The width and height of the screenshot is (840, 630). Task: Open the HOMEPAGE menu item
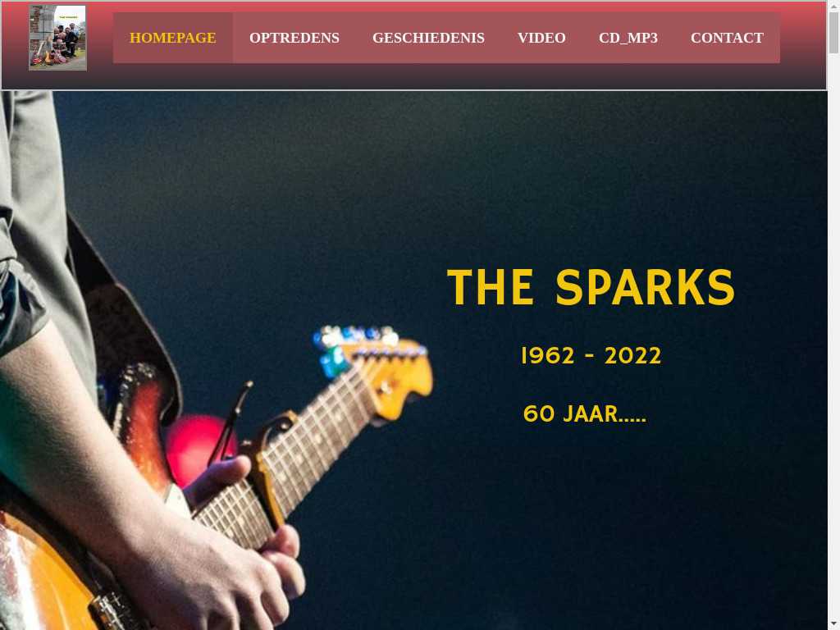pos(172,38)
